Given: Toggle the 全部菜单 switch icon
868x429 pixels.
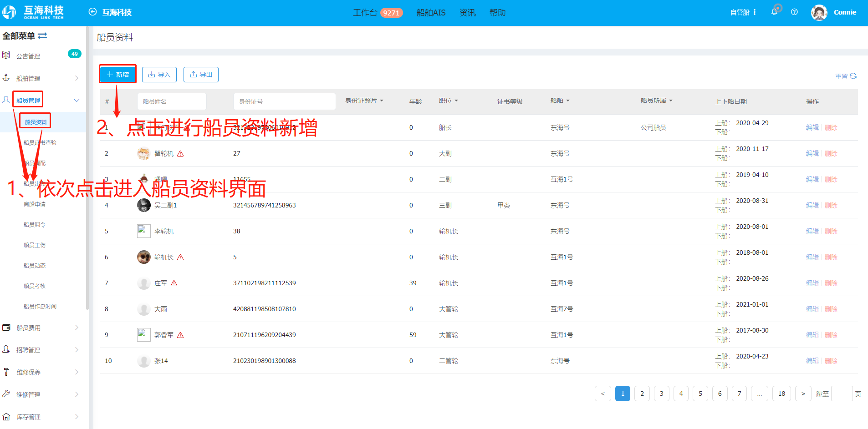Looking at the screenshot, I should tap(42, 35).
